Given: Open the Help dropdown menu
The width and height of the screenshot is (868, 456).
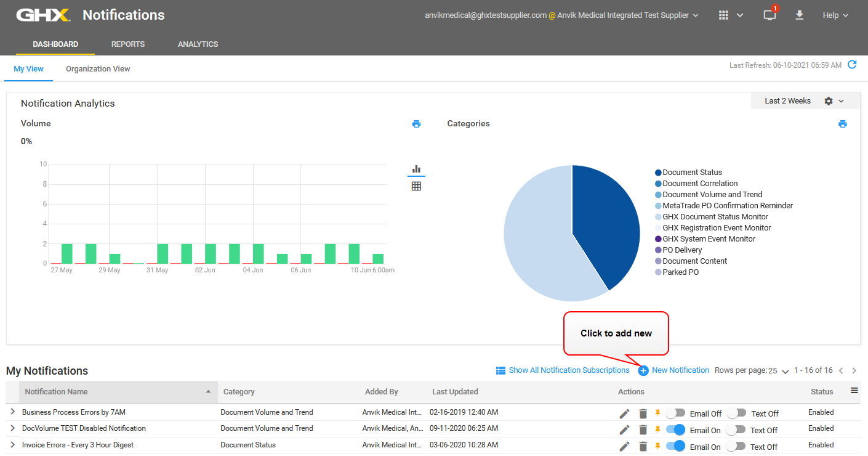Looking at the screenshot, I should tap(835, 15).
